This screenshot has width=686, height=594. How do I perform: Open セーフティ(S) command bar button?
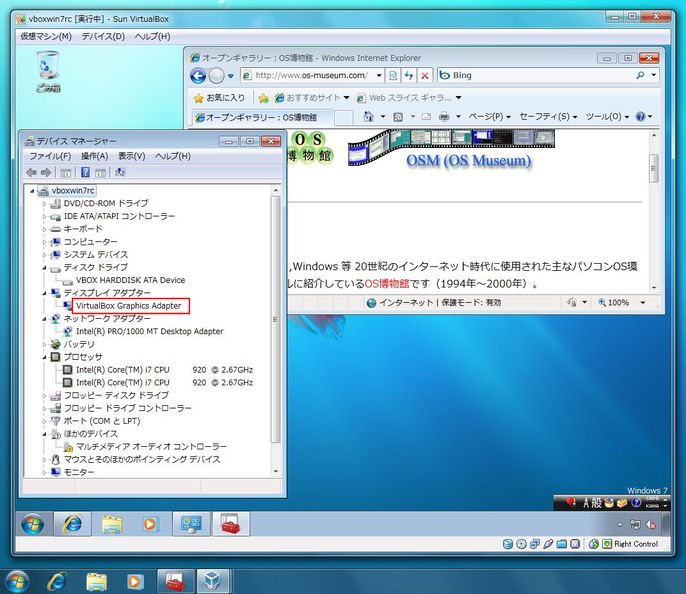(x=548, y=116)
